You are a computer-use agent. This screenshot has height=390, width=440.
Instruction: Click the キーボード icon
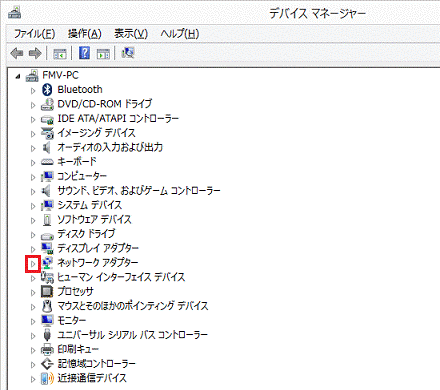[47, 162]
